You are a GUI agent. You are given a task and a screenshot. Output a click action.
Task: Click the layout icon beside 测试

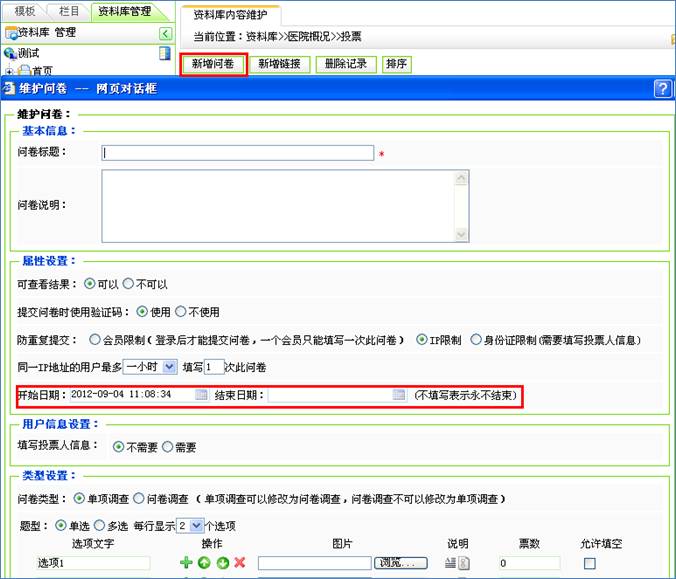(165, 53)
